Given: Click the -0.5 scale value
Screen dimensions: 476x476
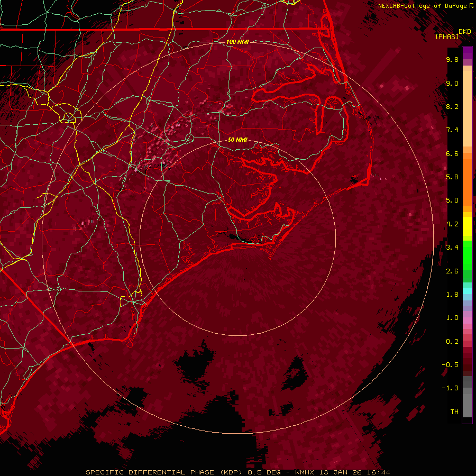Looking at the screenshot, I should tap(451, 365).
